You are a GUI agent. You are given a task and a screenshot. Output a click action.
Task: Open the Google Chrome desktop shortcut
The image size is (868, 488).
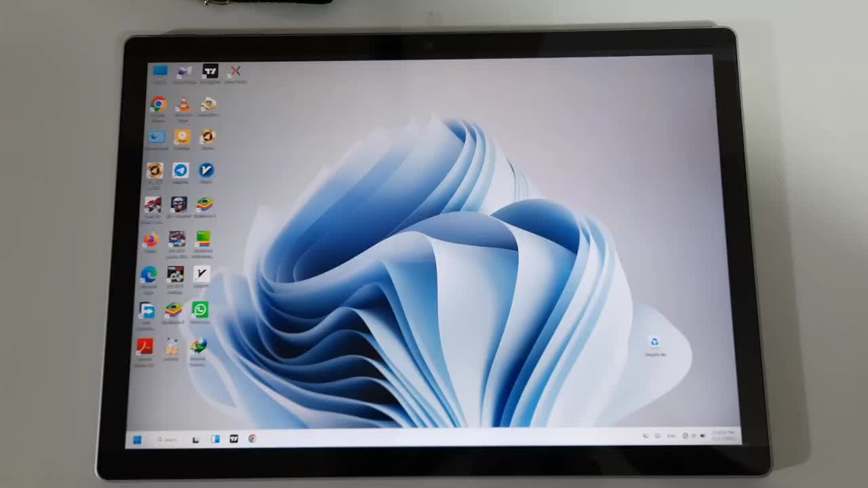158,104
